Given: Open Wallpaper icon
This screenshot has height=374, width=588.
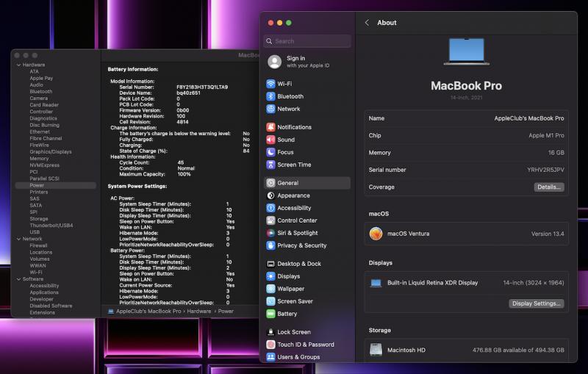Looking at the screenshot, I should coord(270,289).
